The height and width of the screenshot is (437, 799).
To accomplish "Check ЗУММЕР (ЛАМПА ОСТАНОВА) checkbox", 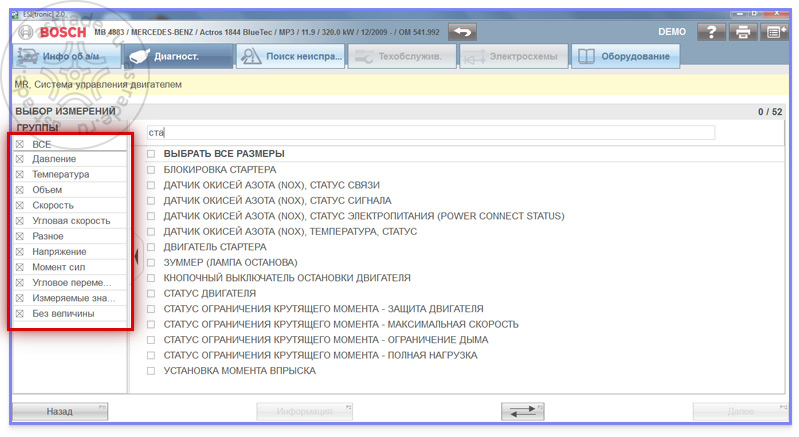I will coord(151,262).
